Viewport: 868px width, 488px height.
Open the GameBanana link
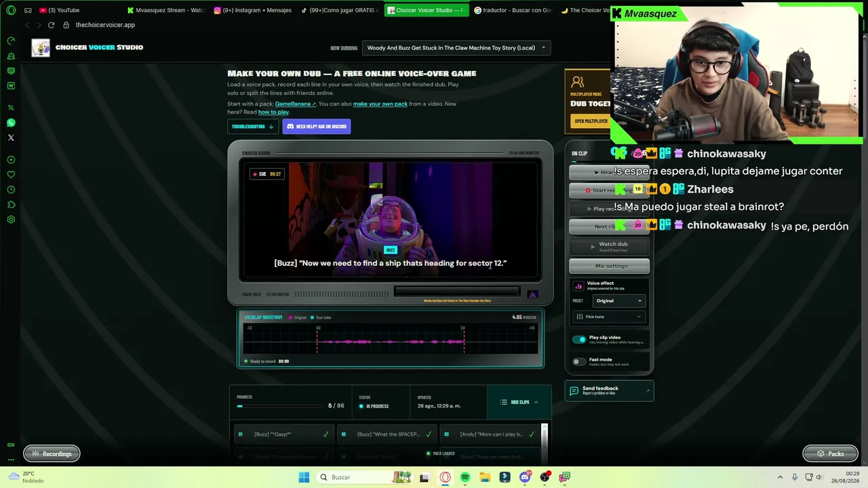(x=295, y=104)
